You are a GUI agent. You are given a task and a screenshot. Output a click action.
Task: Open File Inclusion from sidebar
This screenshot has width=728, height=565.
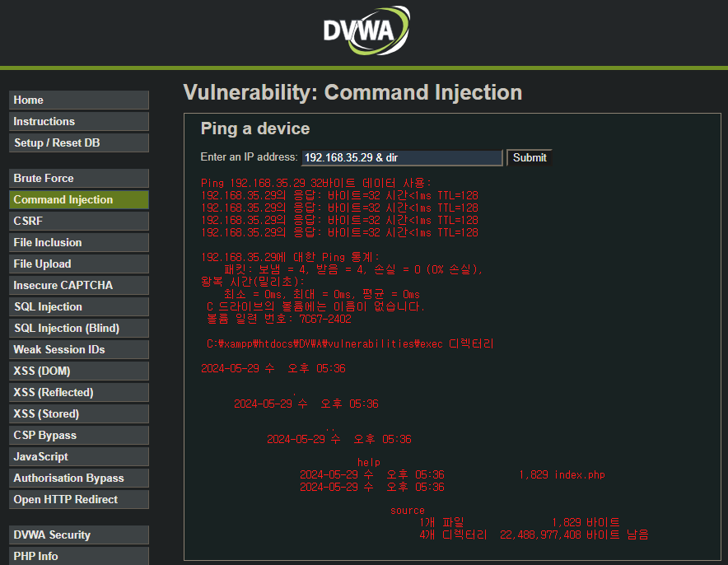[x=79, y=242]
